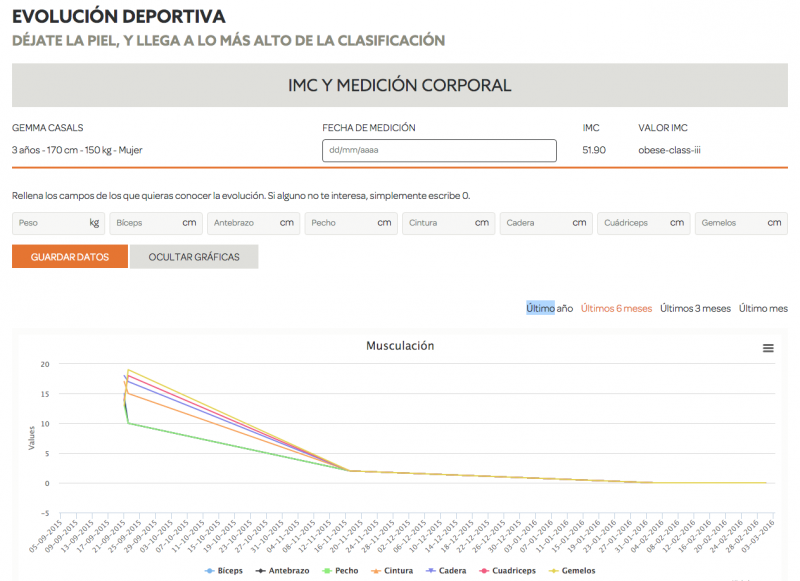
Task: Select the Último año time range
Action: (549, 308)
